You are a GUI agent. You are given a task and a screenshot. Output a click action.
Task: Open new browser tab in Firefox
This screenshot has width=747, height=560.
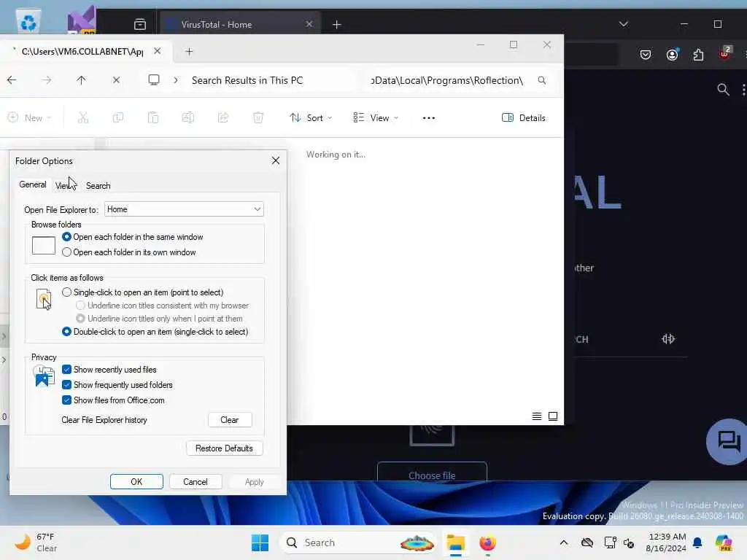tap(337, 24)
